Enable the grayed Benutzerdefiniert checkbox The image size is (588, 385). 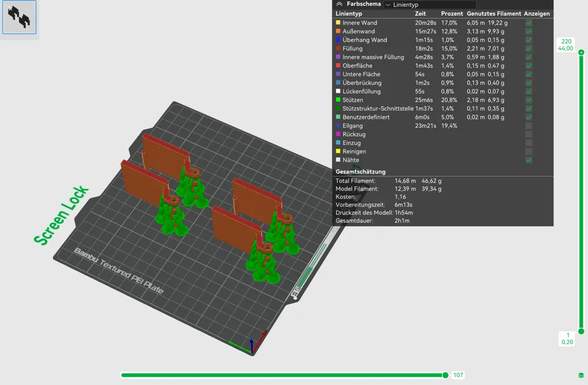click(528, 117)
